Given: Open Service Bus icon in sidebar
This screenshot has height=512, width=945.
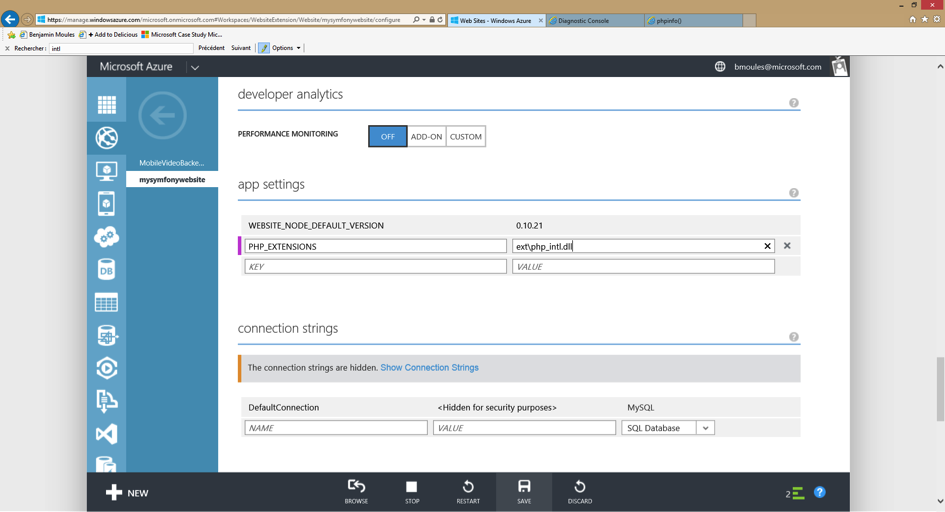Looking at the screenshot, I should (107, 401).
